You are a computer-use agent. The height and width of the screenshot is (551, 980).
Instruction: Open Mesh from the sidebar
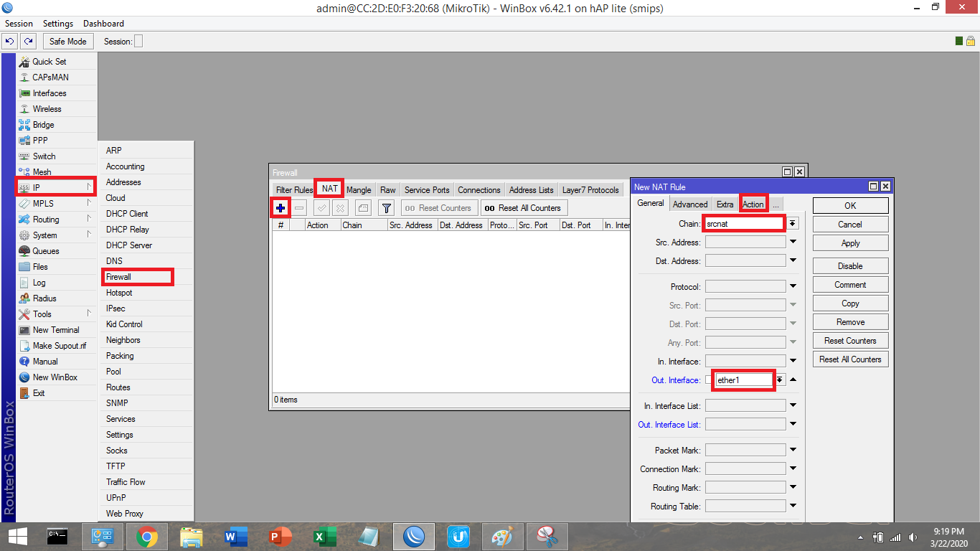pos(42,172)
